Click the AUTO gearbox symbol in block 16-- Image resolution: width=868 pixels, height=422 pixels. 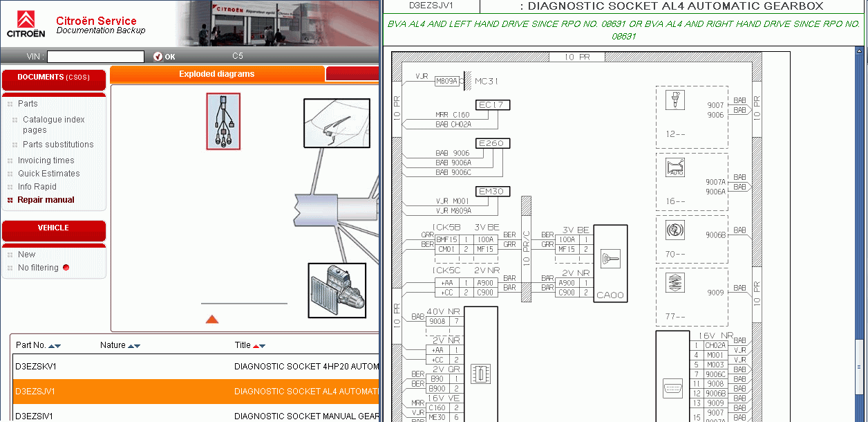[x=675, y=167]
